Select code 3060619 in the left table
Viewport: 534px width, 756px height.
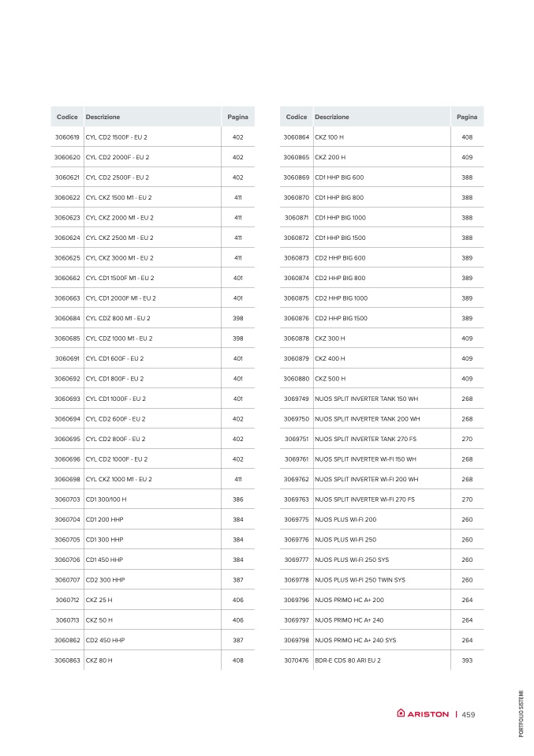tap(67, 137)
